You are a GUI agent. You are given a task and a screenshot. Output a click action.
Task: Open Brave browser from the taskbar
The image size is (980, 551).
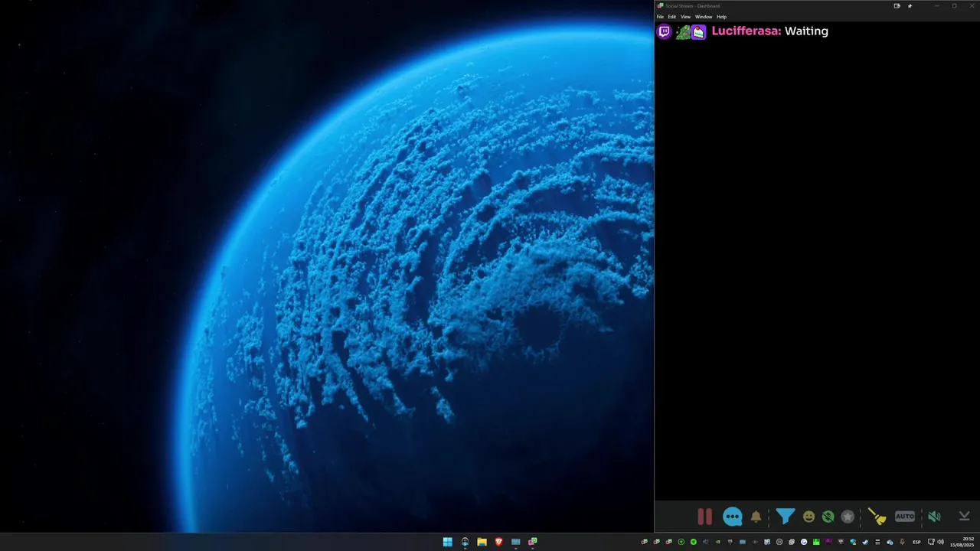(x=498, y=542)
